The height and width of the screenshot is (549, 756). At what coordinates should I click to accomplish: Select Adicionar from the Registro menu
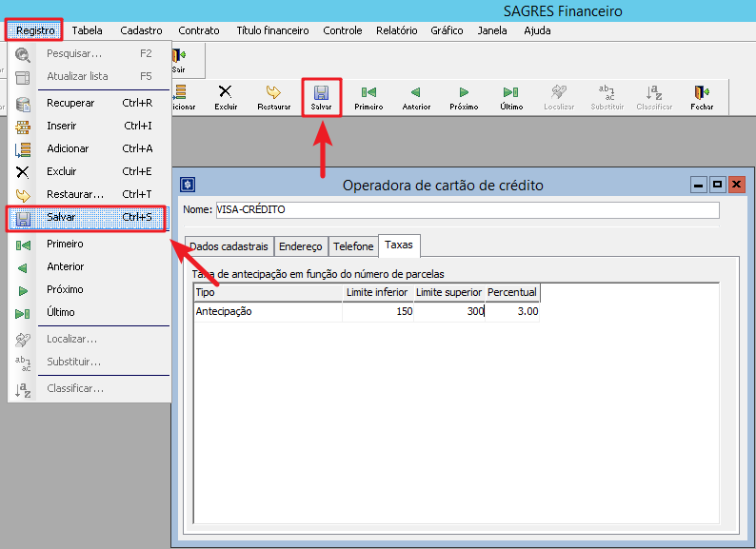(90, 148)
